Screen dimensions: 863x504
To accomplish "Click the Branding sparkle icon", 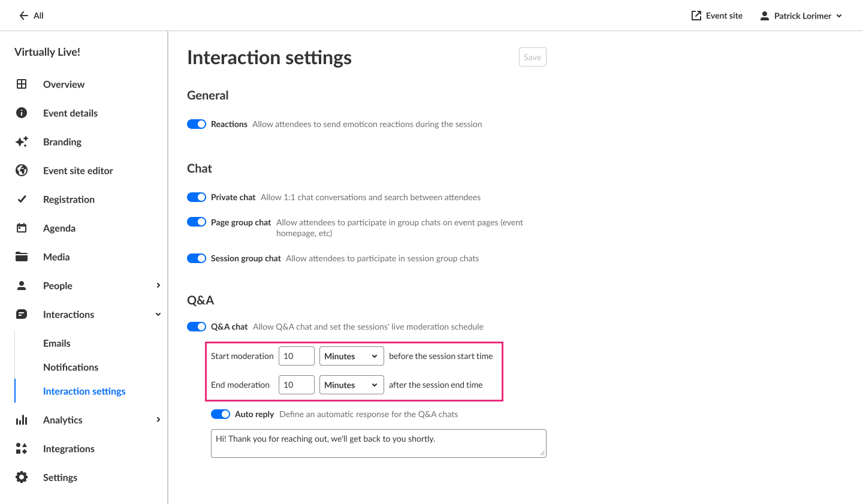I will (22, 141).
